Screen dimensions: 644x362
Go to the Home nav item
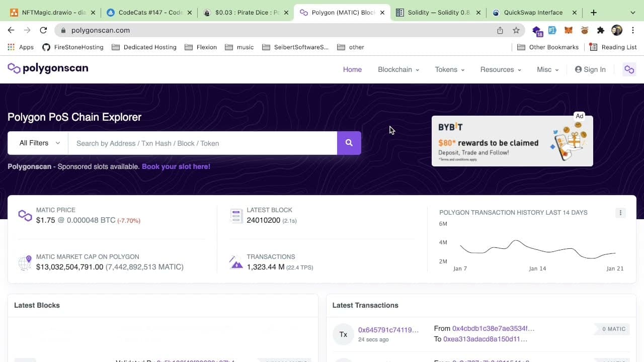(352, 69)
